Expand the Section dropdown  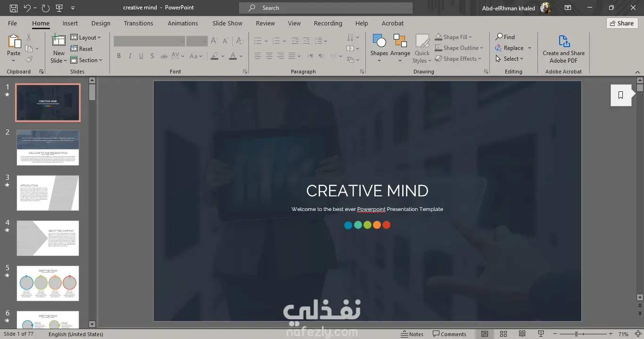click(86, 60)
